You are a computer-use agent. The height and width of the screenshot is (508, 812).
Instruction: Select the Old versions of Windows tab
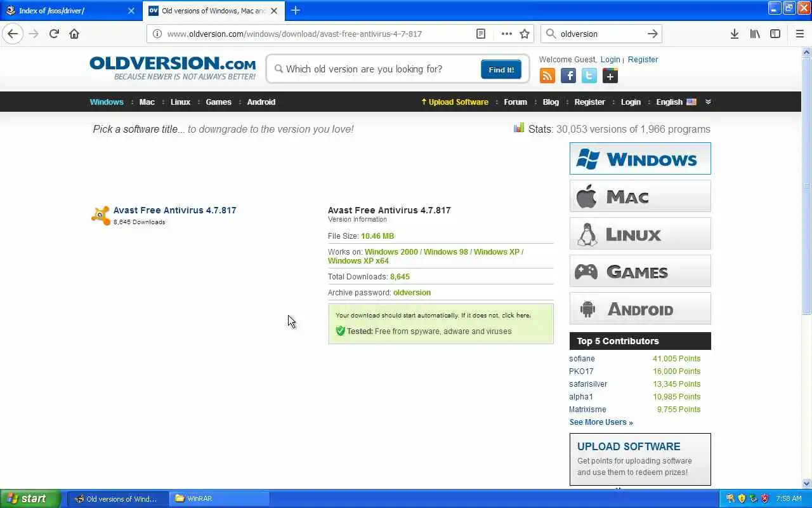coord(213,10)
